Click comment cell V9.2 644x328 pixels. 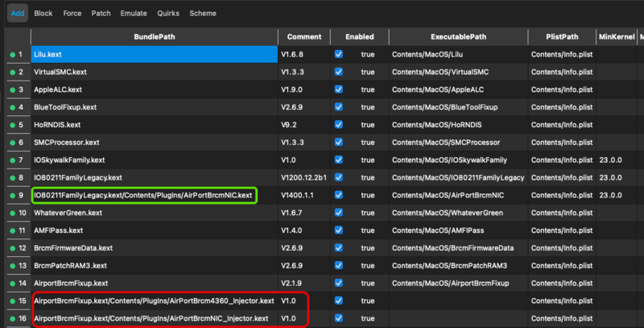point(304,125)
